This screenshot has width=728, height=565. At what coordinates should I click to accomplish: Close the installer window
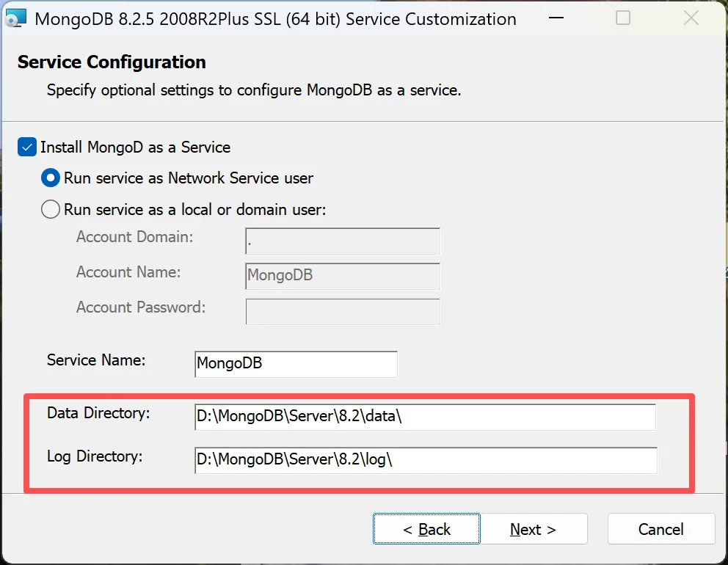click(x=691, y=18)
